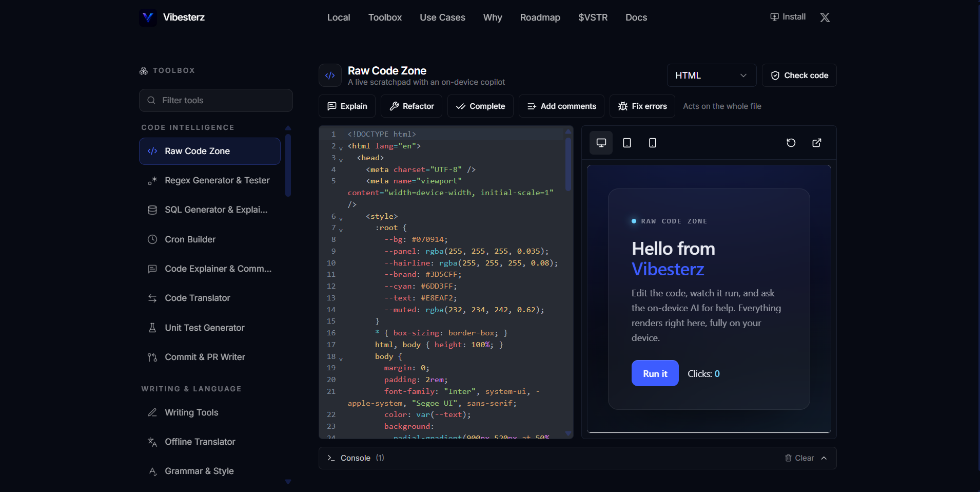980x492 pixels.
Task: Click the Vibesterz logo icon
Action: pos(148,17)
